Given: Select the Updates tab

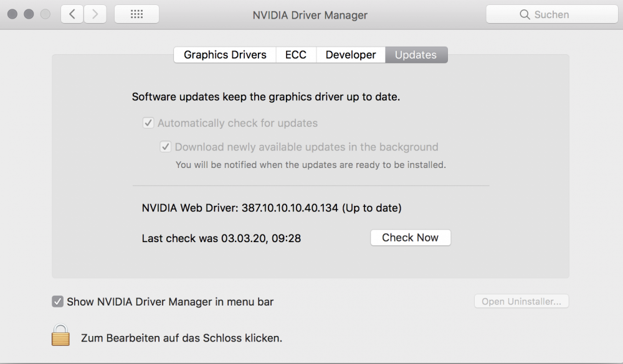Looking at the screenshot, I should tap(416, 55).
